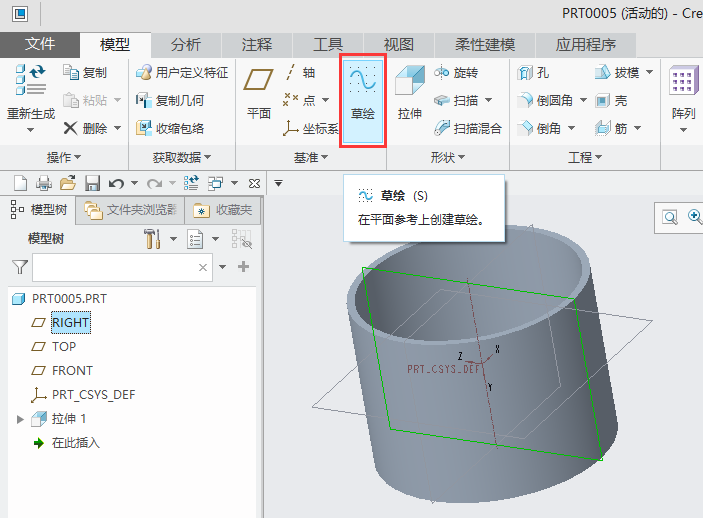Image resolution: width=703 pixels, height=518 pixels.
Task: Switch to the 分析 ribbon tab
Action: [x=185, y=45]
